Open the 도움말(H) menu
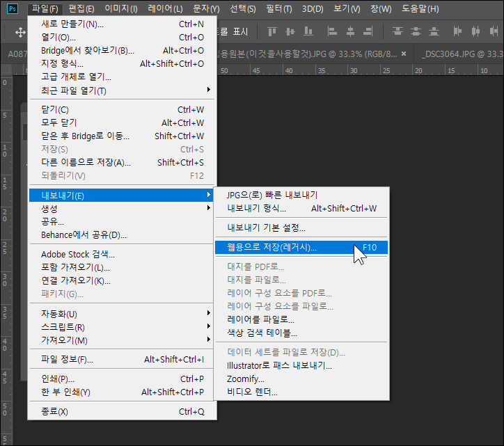This screenshot has width=504, height=446. 420,8
